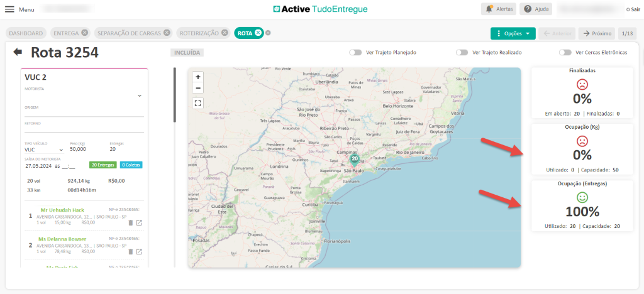Switch to the DASHBOARD tab
644x294 pixels.
coord(26,33)
